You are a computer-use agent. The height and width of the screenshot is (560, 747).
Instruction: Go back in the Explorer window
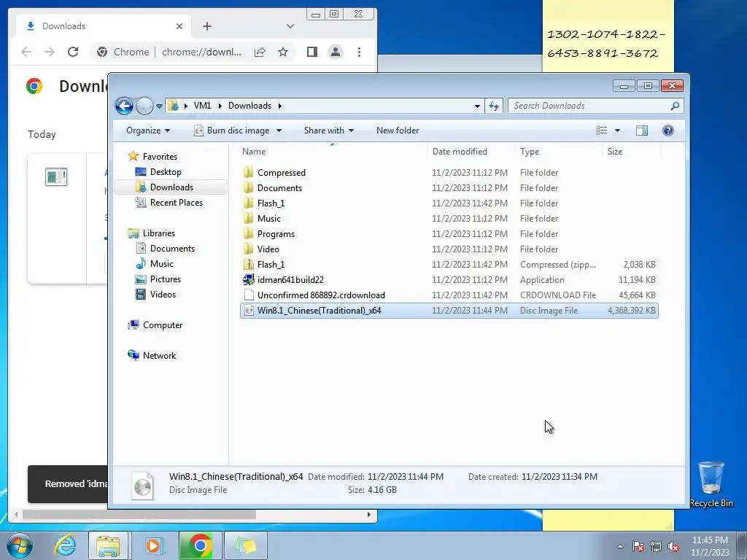(124, 106)
